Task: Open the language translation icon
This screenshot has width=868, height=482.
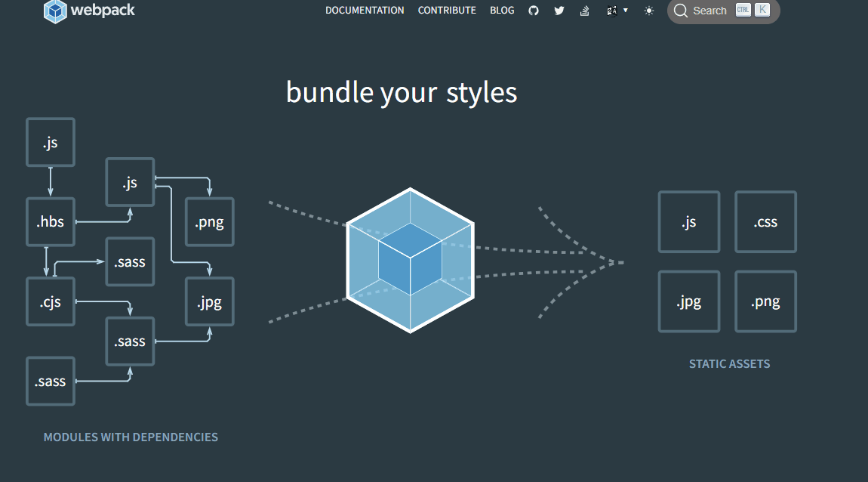Action: pos(613,11)
